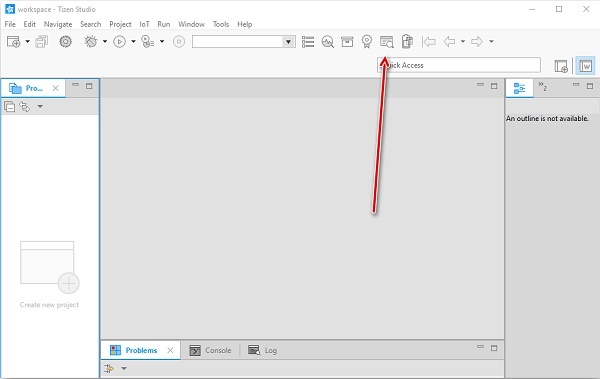600x379 pixels.
Task: Switch to the Console tab
Action: [x=210, y=350]
